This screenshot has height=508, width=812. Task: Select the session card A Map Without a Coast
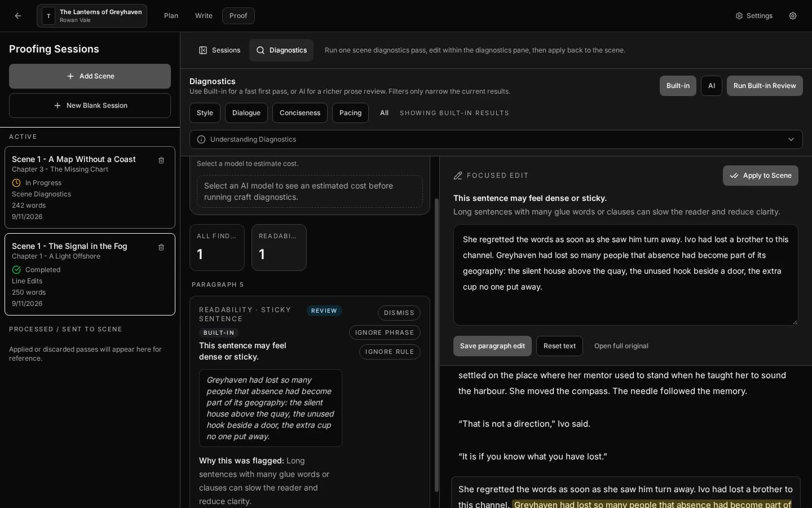[x=90, y=187]
